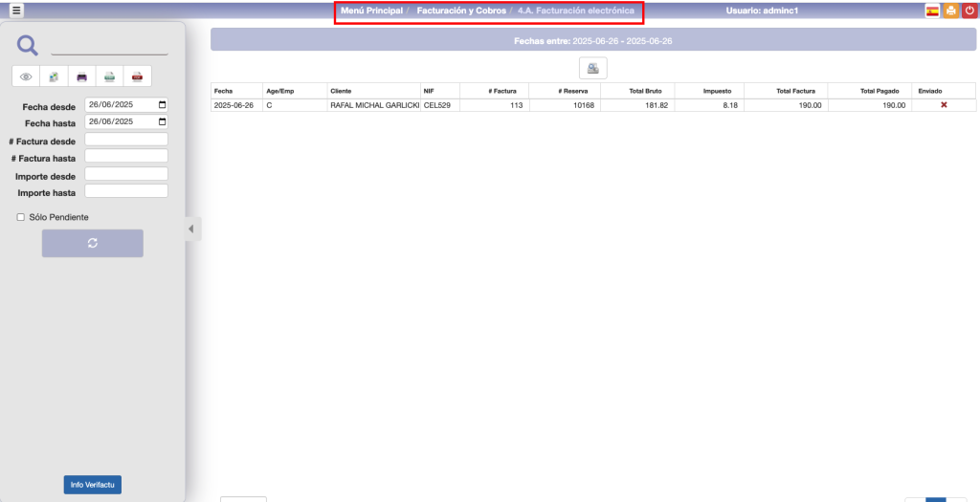Collapse the sidebar with the left arrow

coord(190,229)
